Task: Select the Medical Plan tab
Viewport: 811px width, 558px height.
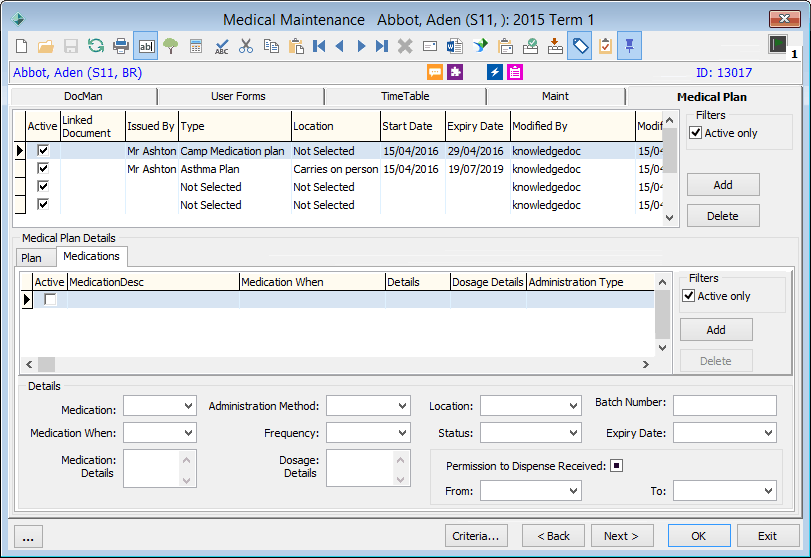Action: tap(712, 97)
